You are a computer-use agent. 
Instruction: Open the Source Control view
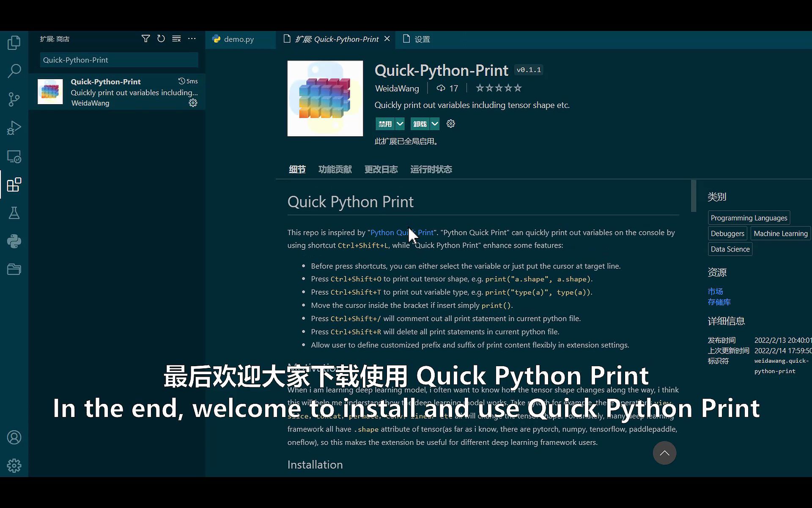[x=14, y=99]
